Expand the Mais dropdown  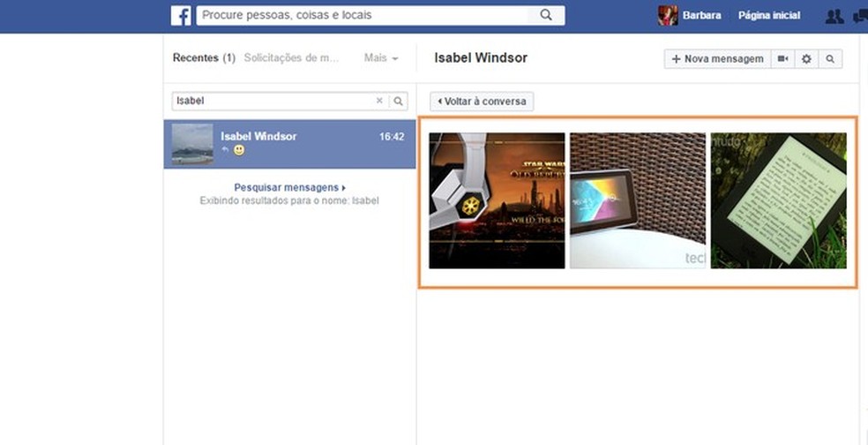point(381,57)
